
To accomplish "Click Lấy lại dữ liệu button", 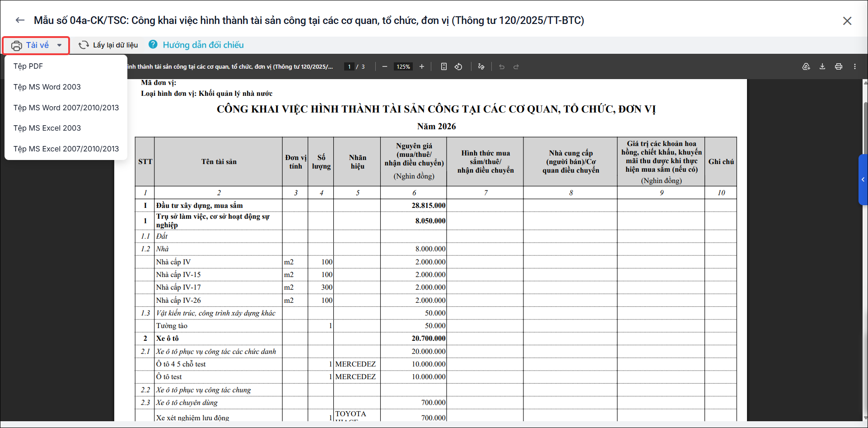I will [108, 45].
